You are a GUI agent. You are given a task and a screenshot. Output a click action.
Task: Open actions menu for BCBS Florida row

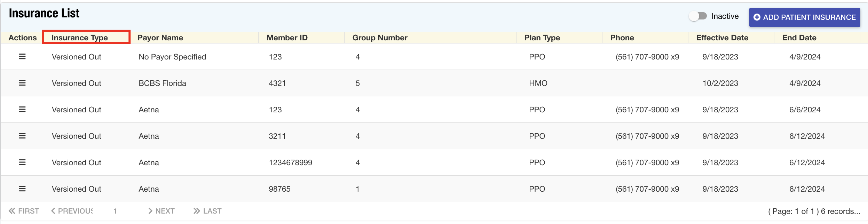(x=22, y=83)
